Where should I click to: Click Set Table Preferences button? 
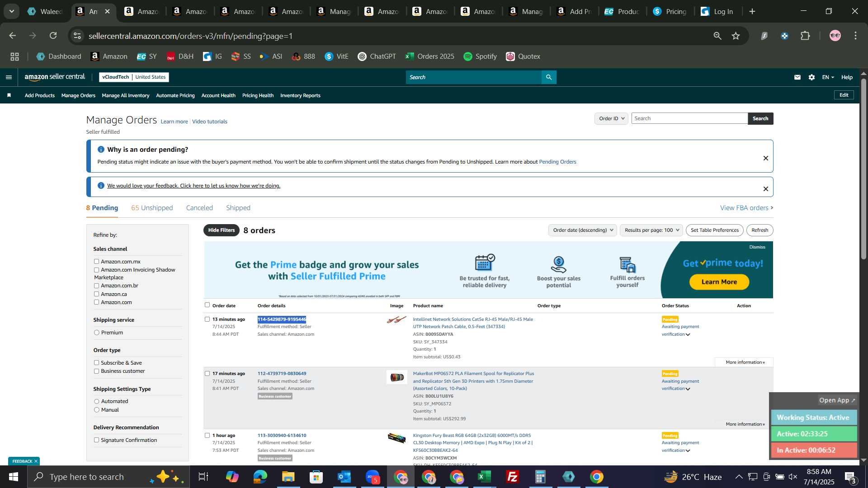point(714,230)
